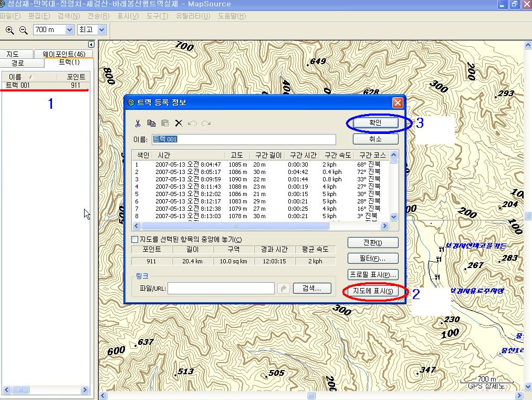The image size is (532, 400).
Task: Sort by 이름 column header
Action: click(29, 77)
